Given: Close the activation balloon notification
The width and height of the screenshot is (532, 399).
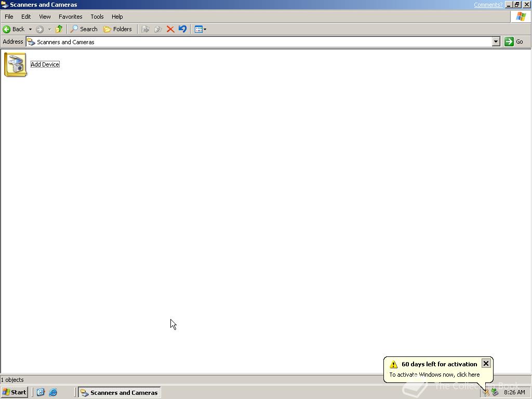Looking at the screenshot, I should click(486, 363).
